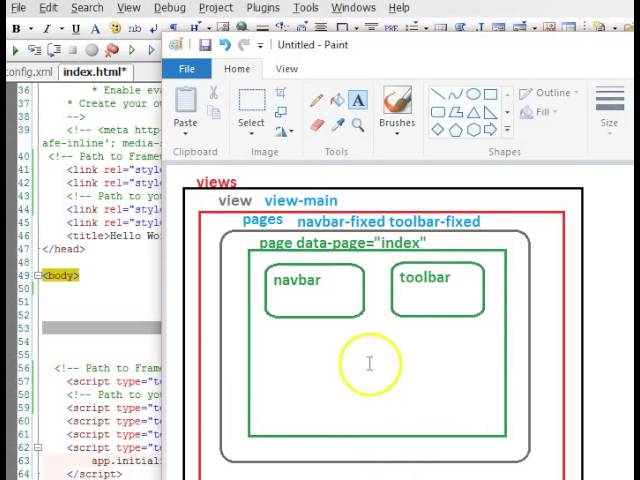Viewport: 640px width, 480px height.
Task: Choose the Right arrow shape
Action: pos(491,130)
